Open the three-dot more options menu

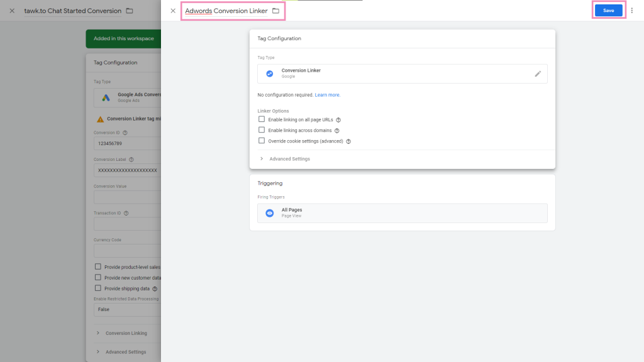(x=631, y=11)
